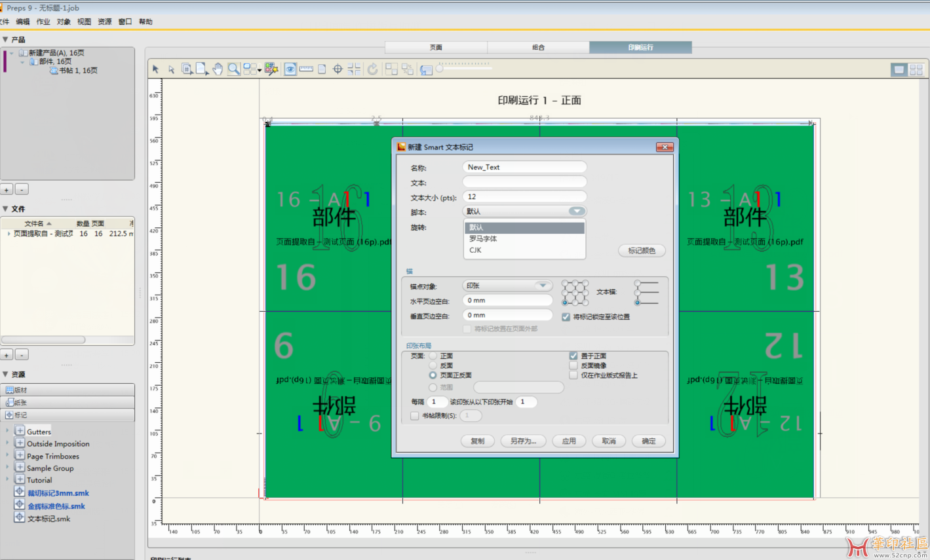Expand the Tutorial marks group

8,479
